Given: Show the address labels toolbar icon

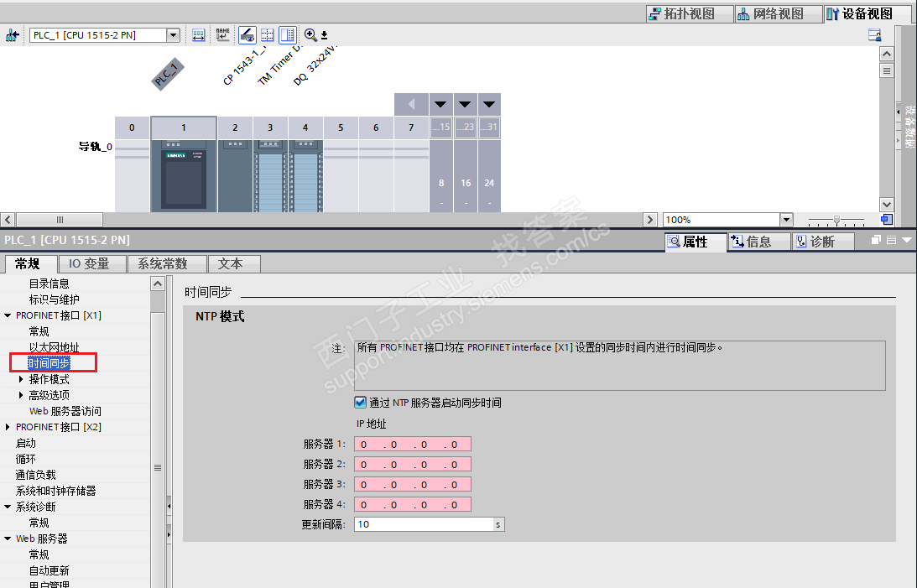Looking at the screenshot, I should (x=199, y=35).
